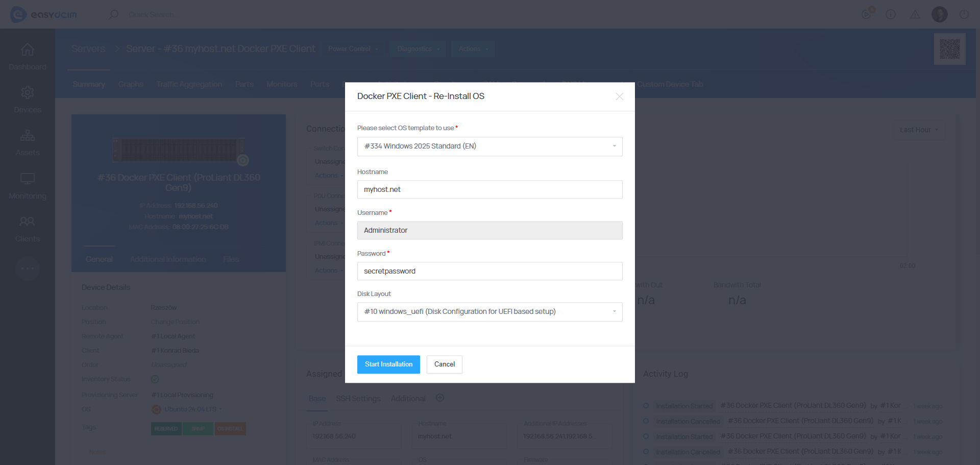Switch to the Summary tab
Viewport: 980px width, 465px height.
point(89,84)
